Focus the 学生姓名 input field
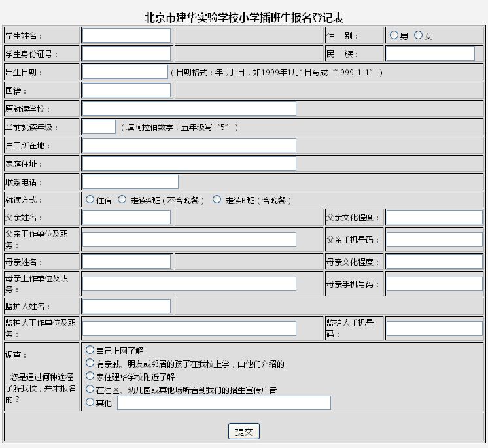The height and width of the screenshot is (448, 488). (x=126, y=35)
